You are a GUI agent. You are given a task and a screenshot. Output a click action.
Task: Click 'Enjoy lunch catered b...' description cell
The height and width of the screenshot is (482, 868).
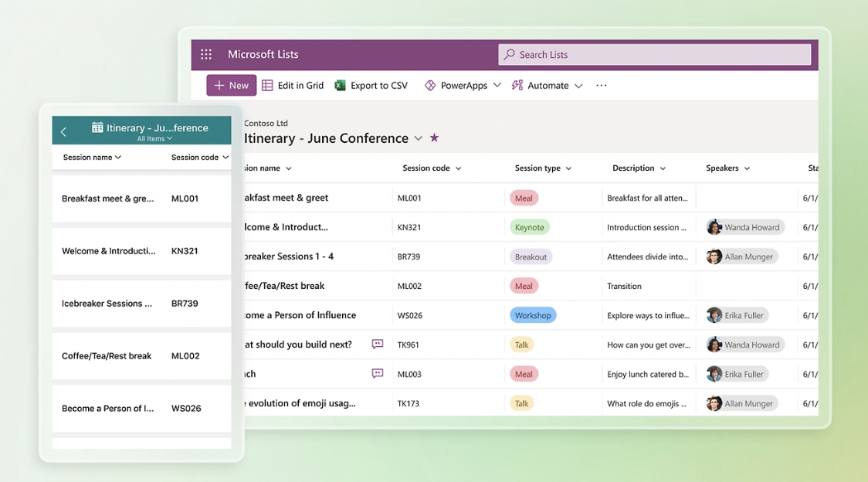(648, 374)
